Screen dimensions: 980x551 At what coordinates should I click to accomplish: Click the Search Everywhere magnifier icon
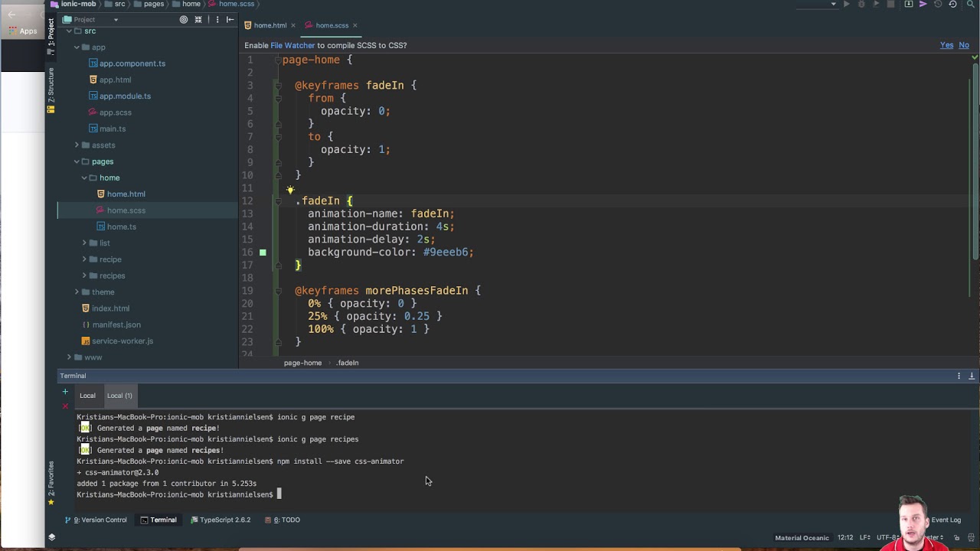[x=971, y=4]
